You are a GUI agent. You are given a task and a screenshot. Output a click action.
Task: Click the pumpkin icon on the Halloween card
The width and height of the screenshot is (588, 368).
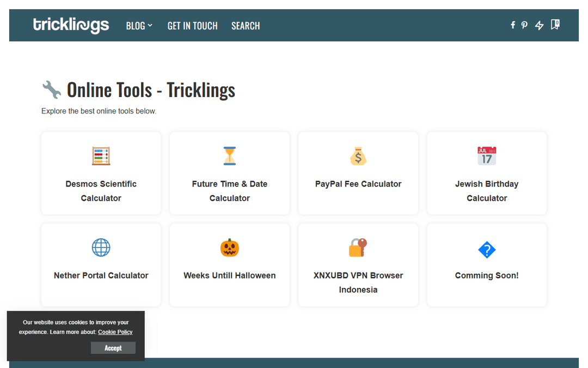tap(230, 248)
